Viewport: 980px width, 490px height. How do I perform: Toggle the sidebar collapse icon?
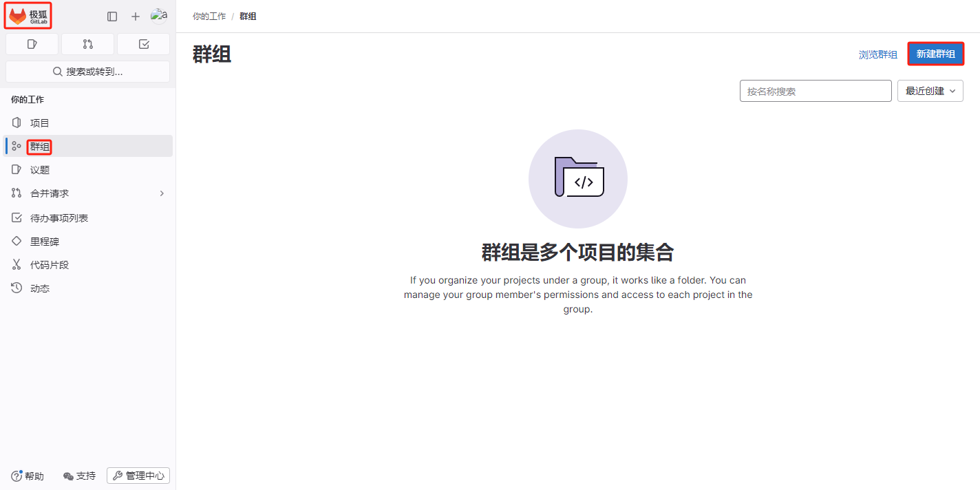[x=112, y=17]
